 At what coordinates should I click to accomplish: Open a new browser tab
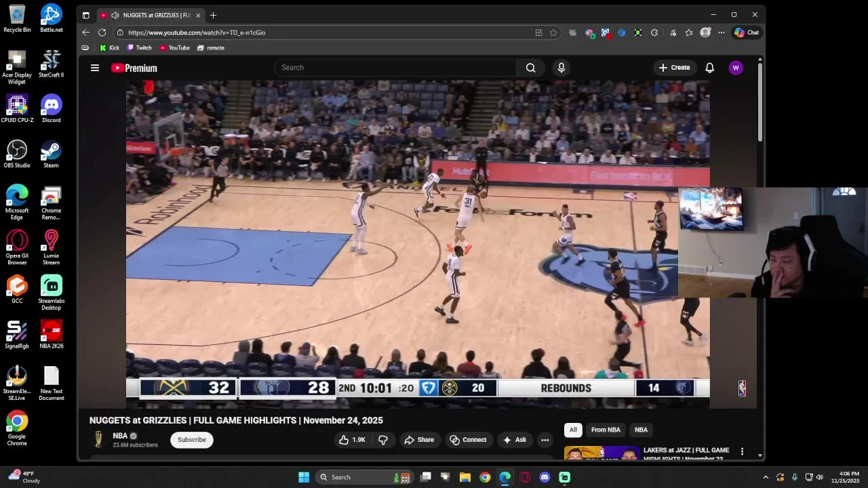point(213,15)
